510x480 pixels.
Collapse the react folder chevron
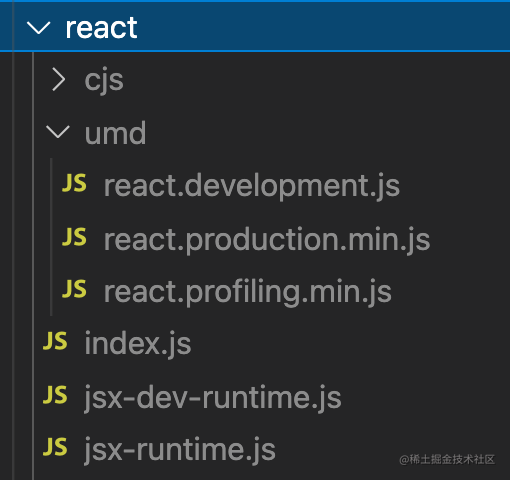coord(39,28)
